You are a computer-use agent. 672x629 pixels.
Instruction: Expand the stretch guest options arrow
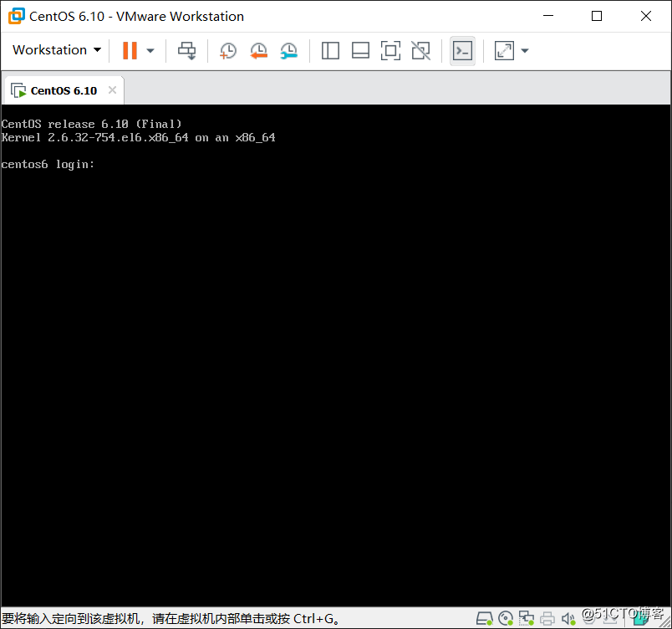pyautogui.click(x=525, y=50)
